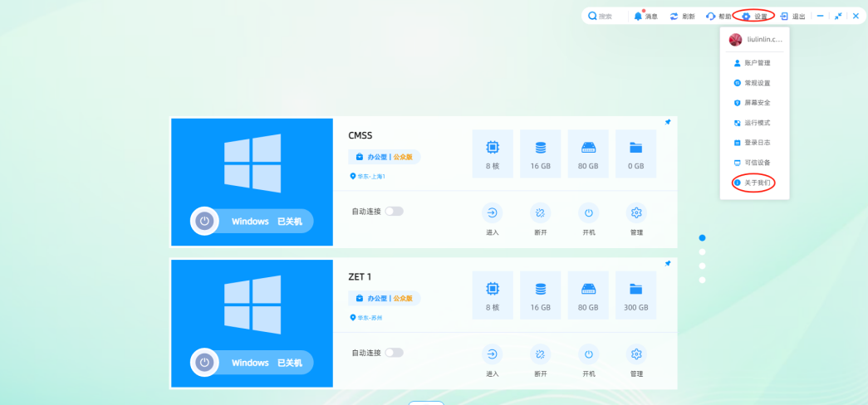Click the pin icon on CMSS card
The height and width of the screenshot is (405, 868).
[x=668, y=122]
